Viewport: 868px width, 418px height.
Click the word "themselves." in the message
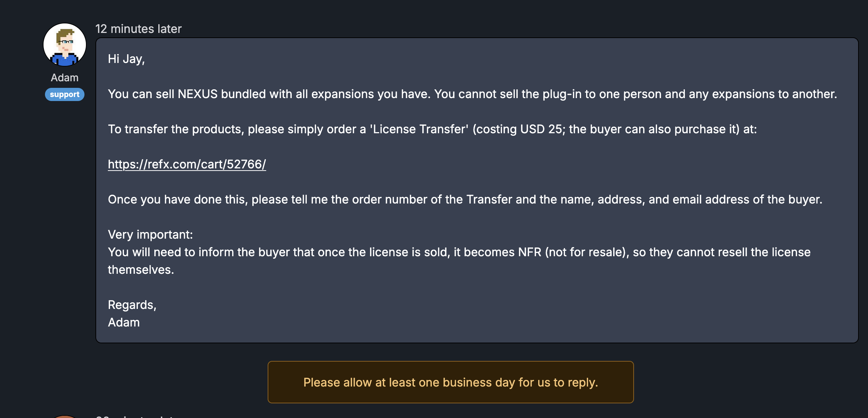coord(141,270)
